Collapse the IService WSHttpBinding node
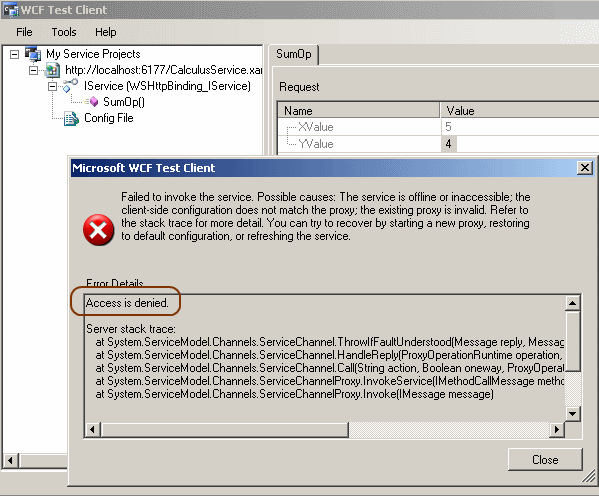Image resolution: width=599 pixels, height=496 pixels. [x=52, y=86]
